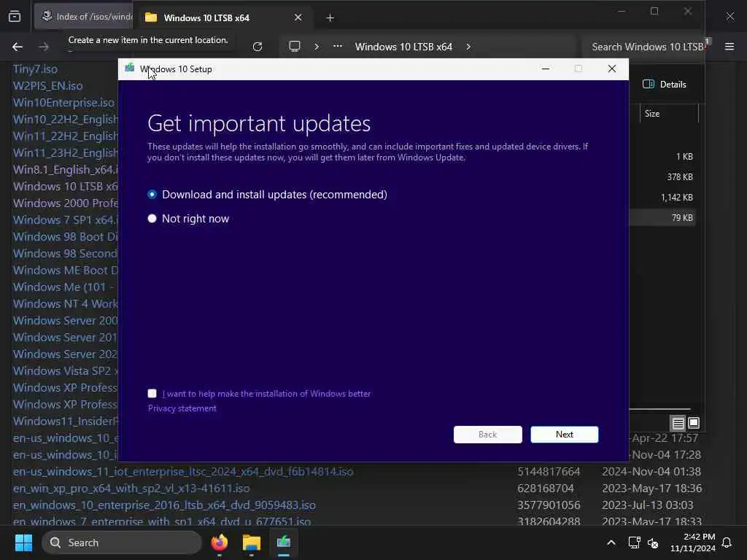Viewport: 747px width, 560px height.
Task: Check the help make installation better checkbox
Action: pyautogui.click(x=152, y=393)
